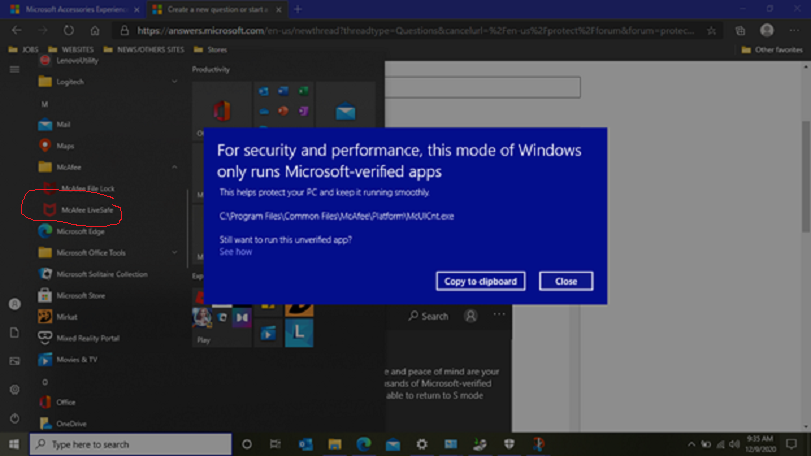Click the page title input field
Image resolution: width=811 pixels, height=456 pixels.
(x=483, y=87)
